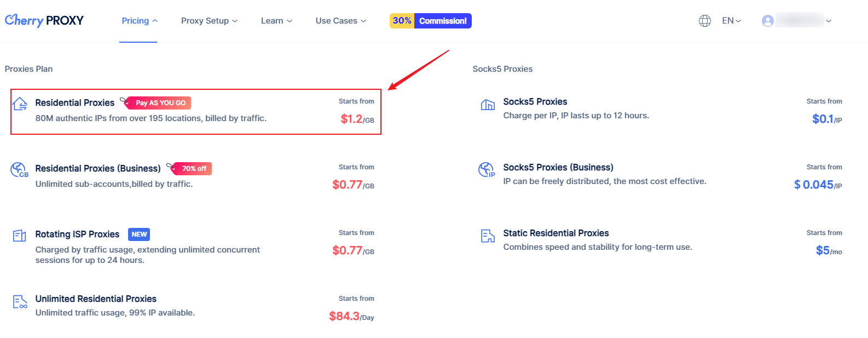This screenshot has width=868, height=338.
Task: Open the EN language dropdown
Action: (x=731, y=21)
